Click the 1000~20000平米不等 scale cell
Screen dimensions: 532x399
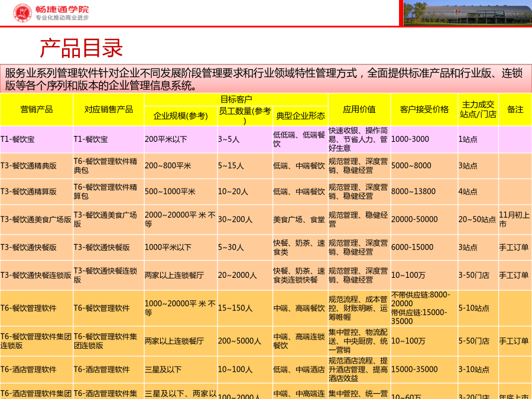pos(180,308)
